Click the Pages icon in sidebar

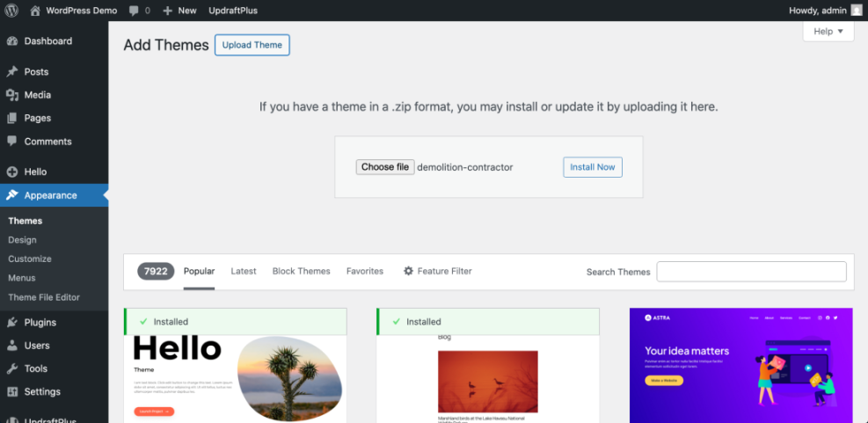12,118
